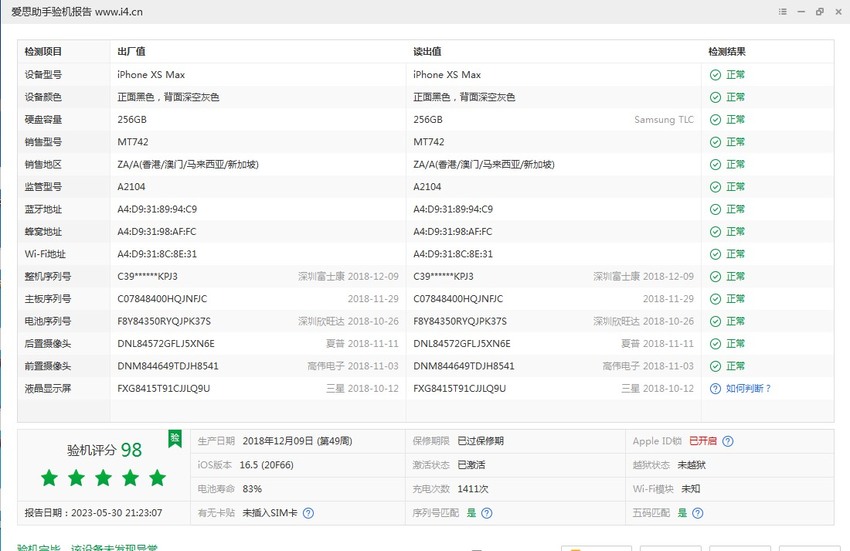This screenshot has width=850, height=551.
Task: Click the green check icon for 销售型号
Action: [x=716, y=142]
